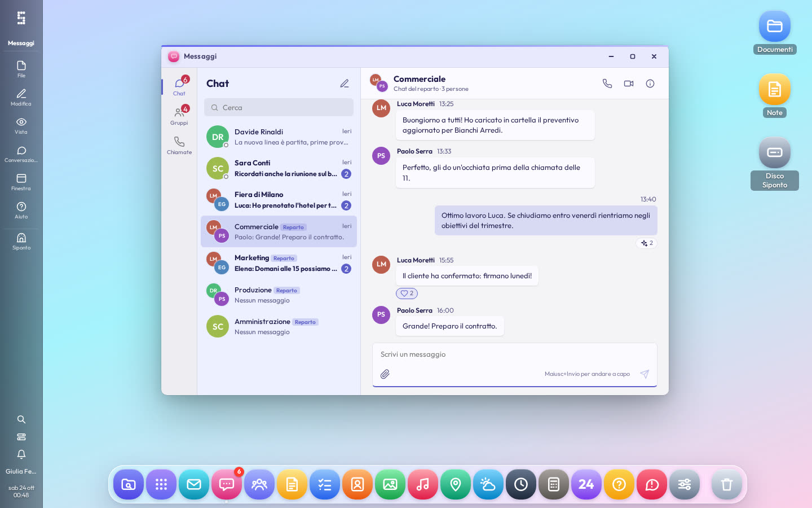The height and width of the screenshot is (508, 812).
Task: Launch the Mail app from the dock
Action: click(194, 484)
